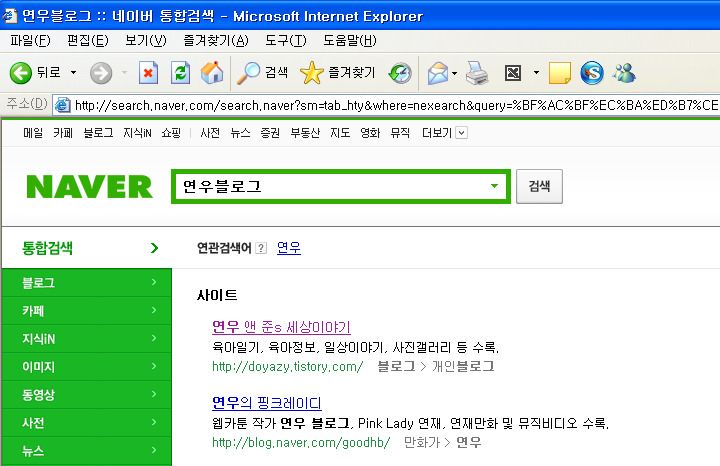
Task: Click the Forward arrow icon
Action: (x=101, y=73)
